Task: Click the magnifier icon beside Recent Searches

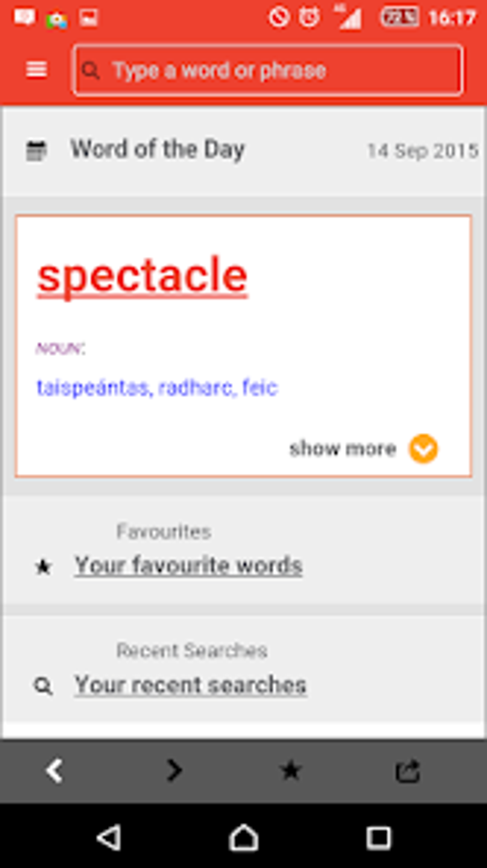Action: (43, 684)
